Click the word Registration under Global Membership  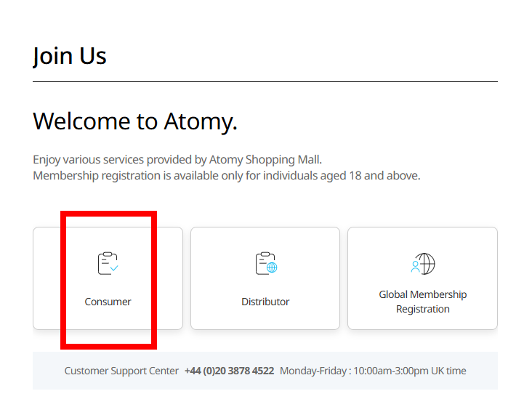[422, 309]
